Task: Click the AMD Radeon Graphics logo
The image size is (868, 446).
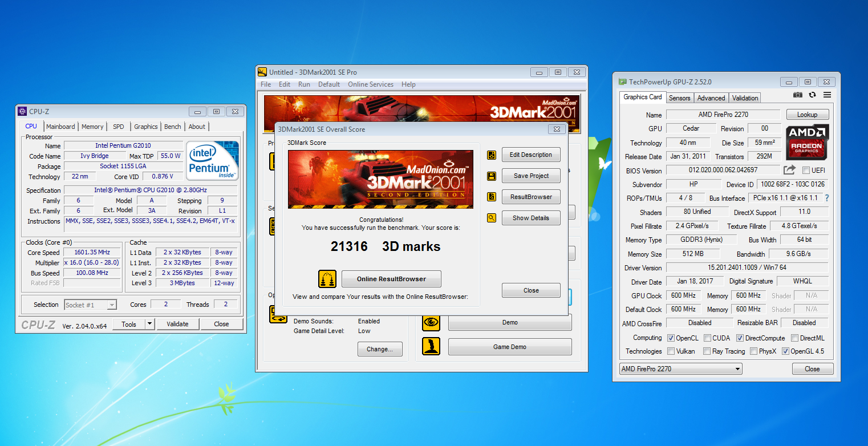Action: pos(807,142)
